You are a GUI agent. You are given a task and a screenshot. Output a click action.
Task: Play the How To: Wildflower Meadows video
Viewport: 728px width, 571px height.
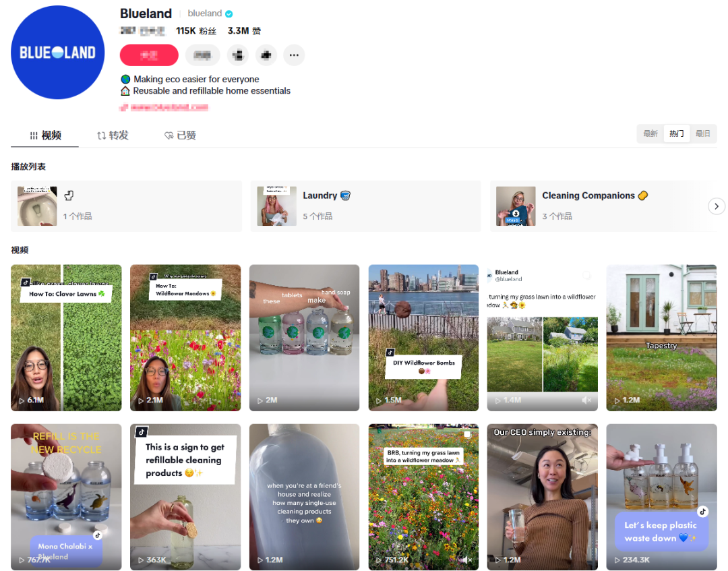185,338
